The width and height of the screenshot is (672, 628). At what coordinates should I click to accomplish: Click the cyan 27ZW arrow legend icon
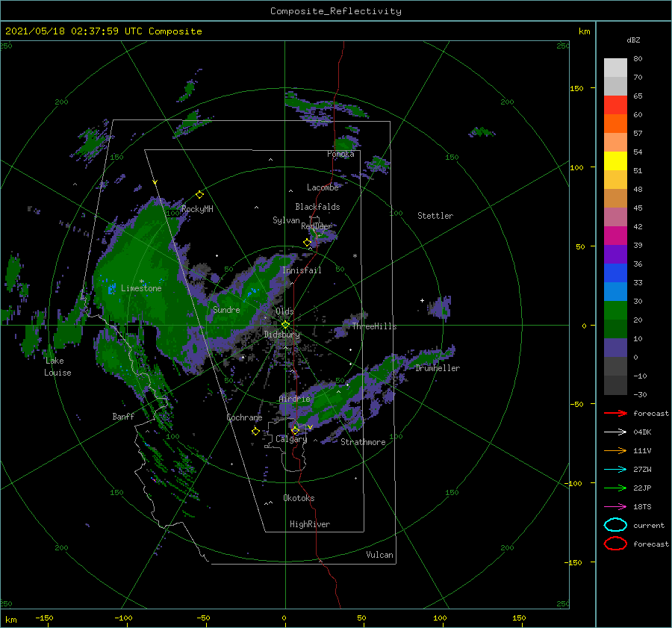(615, 470)
